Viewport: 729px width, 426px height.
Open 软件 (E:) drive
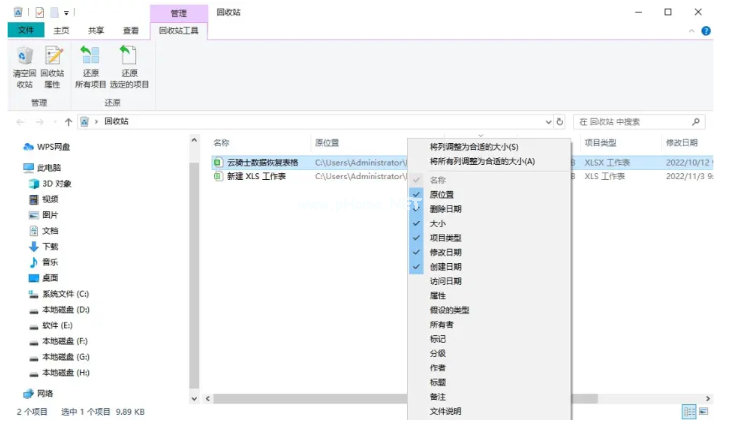coord(51,326)
